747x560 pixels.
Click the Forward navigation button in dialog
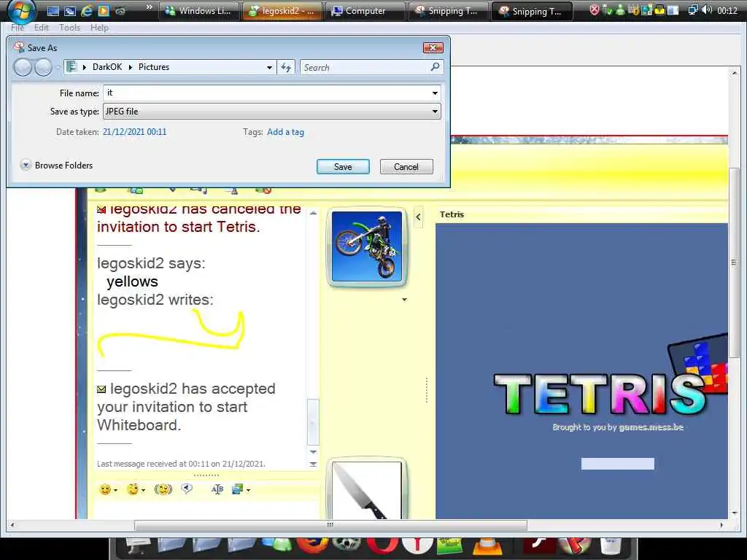(x=43, y=68)
